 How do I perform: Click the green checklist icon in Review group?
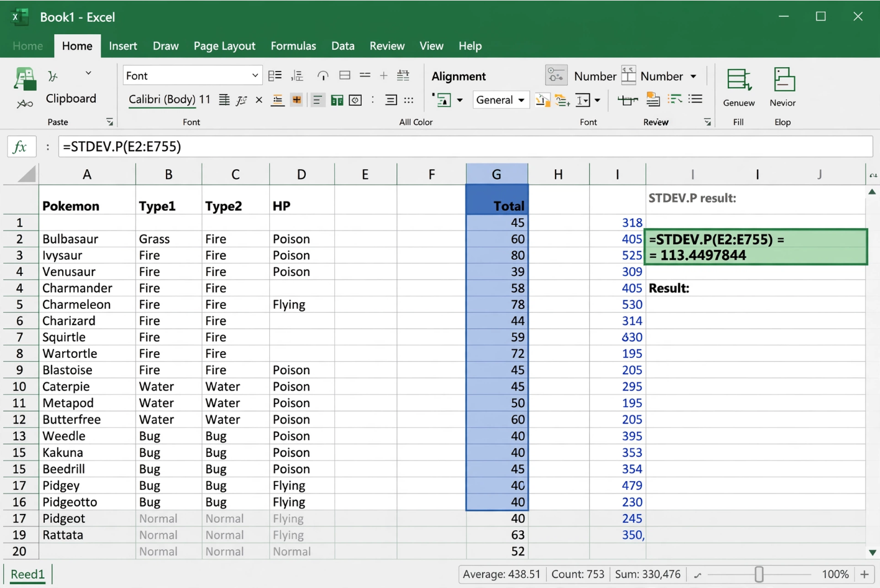(675, 99)
